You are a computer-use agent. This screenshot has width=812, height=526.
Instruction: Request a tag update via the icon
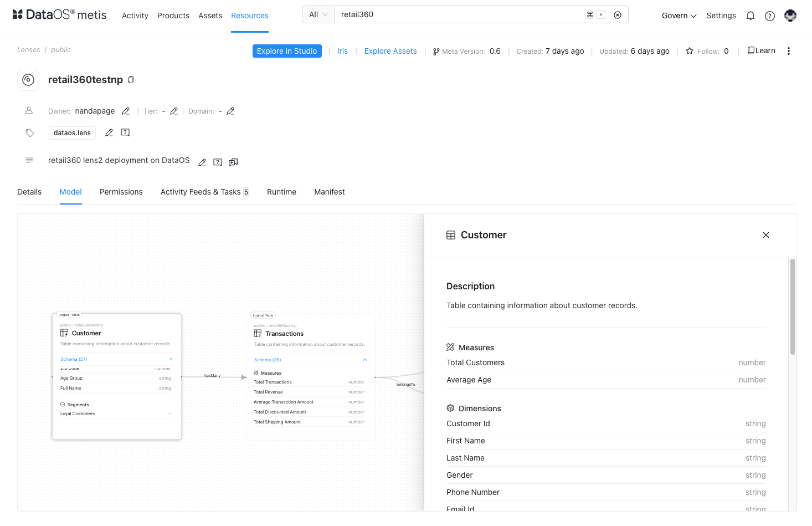pyautogui.click(x=125, y=132)
